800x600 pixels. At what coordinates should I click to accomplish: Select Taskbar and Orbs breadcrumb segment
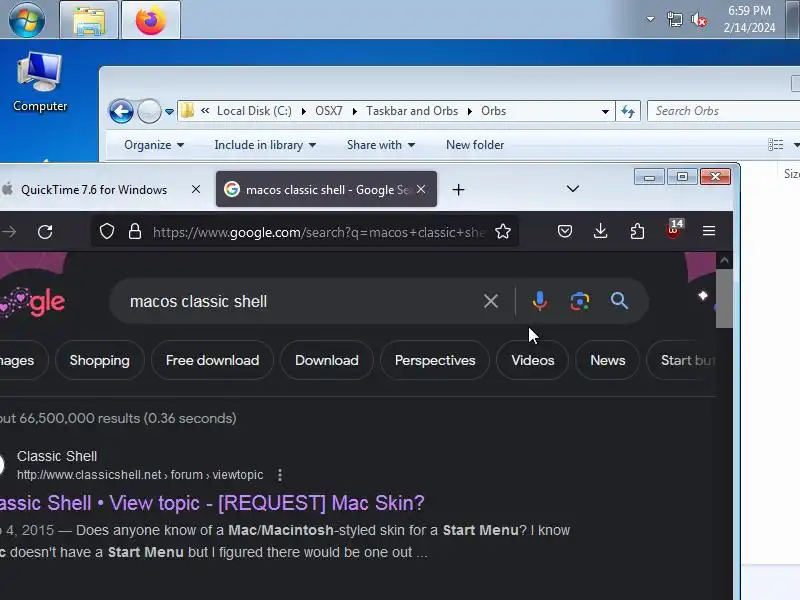click(412, 111)
